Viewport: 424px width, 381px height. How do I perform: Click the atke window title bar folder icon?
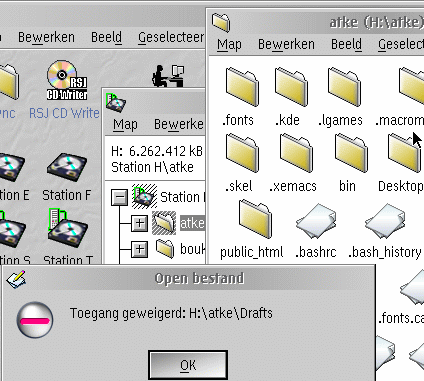221,22
